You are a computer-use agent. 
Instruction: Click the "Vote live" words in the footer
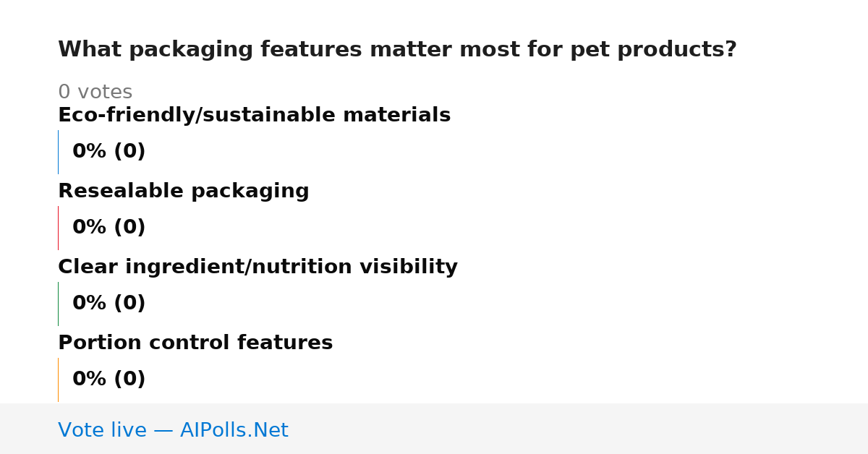[102, 431]
